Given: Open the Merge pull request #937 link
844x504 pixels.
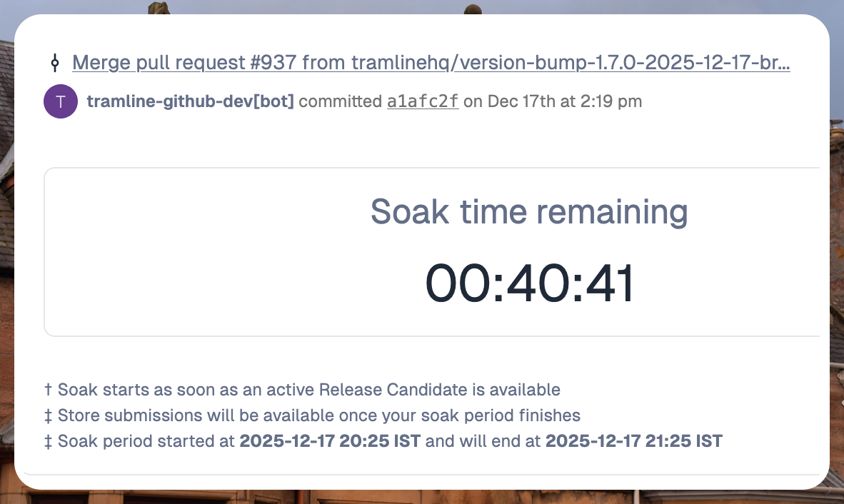Looking at the screenshot, I should point(431,63).
